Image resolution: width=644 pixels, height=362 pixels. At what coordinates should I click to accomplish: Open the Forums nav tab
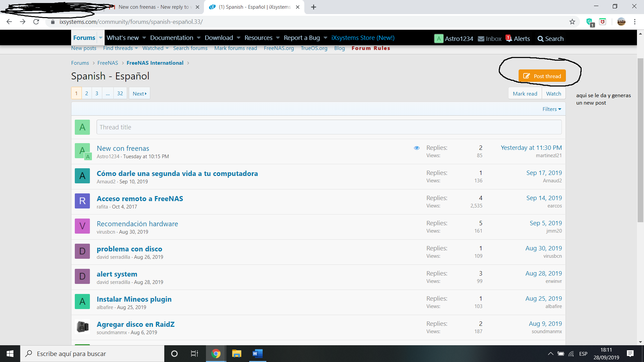pyautogui.click(x=84, y=38)
